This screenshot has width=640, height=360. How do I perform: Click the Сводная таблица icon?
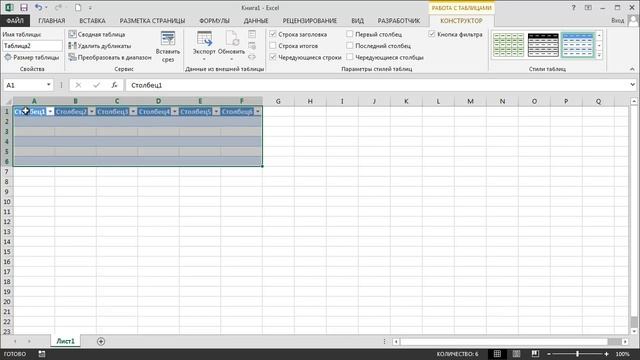point(72,34)
